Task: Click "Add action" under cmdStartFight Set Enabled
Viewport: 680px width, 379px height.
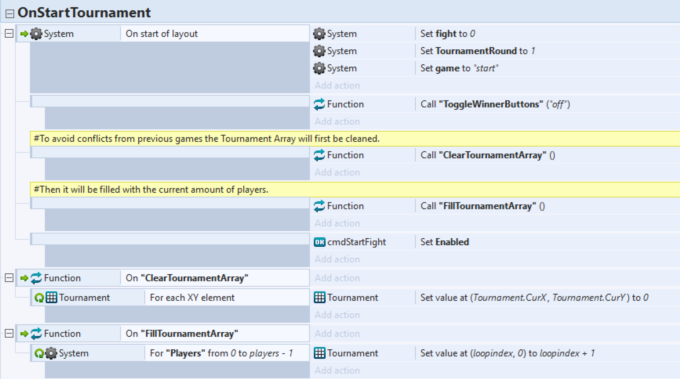Action: point(337,259)
